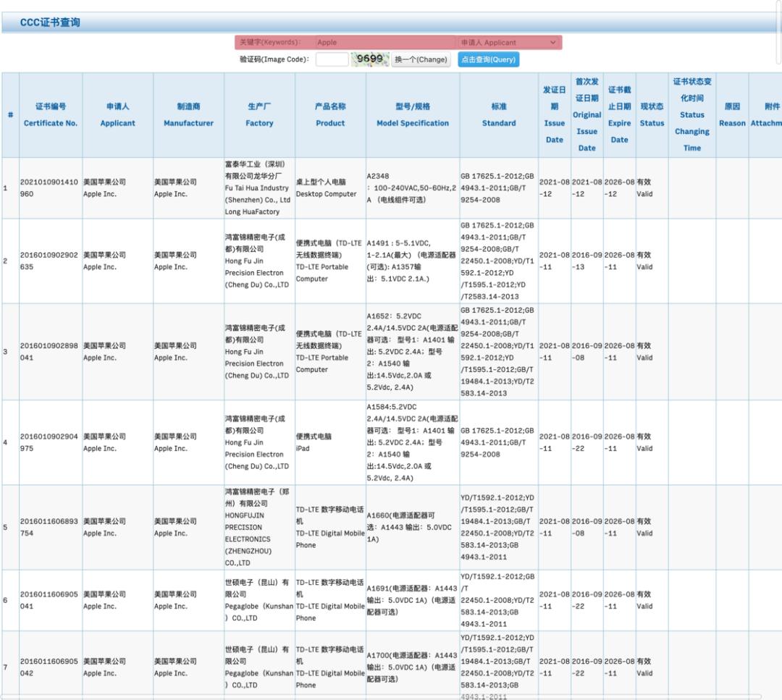Click the Manufacturer column header
The image size is (782, 700).
[x=188, y=115]
